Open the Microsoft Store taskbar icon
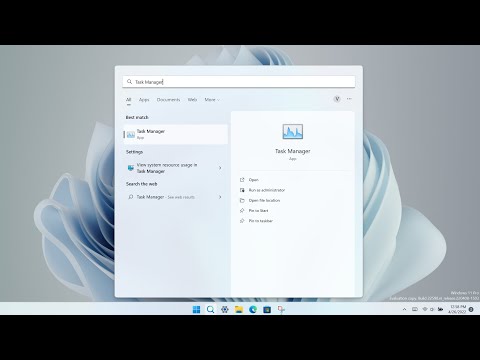 pyautogui.click(x=267, y=310)
